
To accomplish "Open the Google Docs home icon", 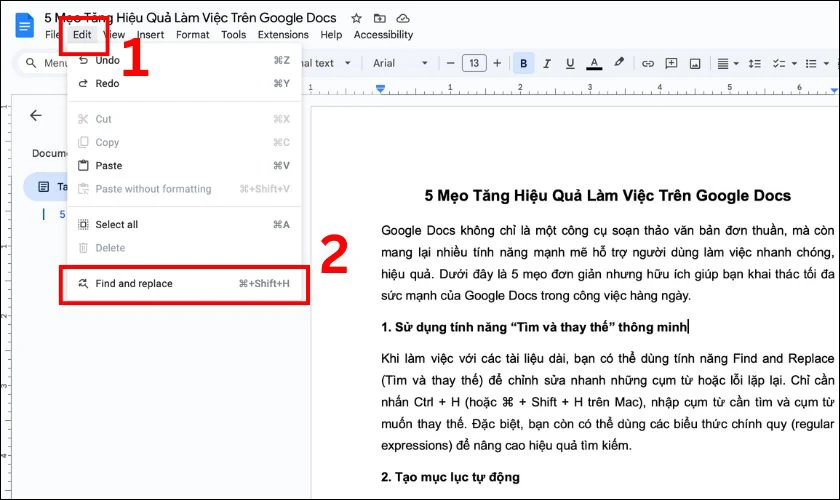I will click(x=24, y=25).
